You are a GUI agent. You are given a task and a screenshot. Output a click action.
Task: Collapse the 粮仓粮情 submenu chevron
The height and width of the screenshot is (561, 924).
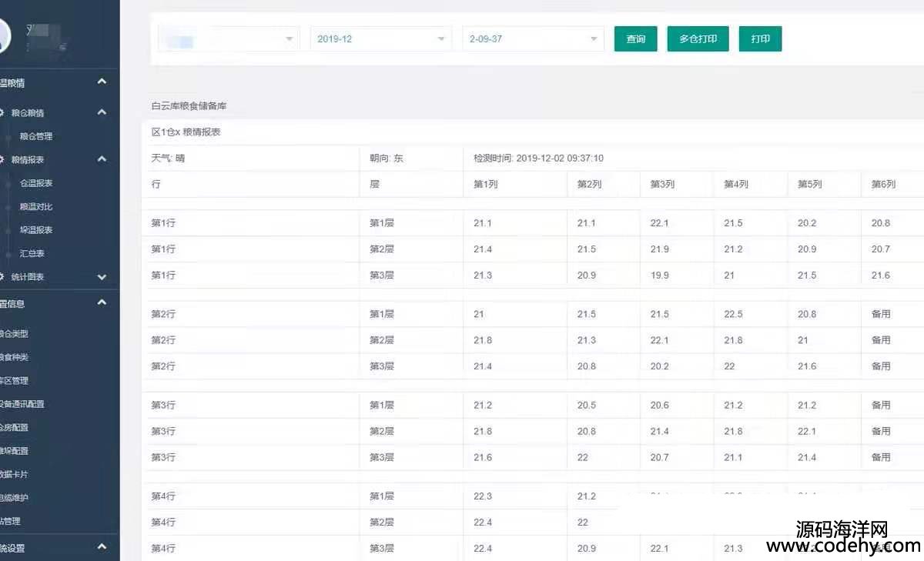(x=102, y=112)
